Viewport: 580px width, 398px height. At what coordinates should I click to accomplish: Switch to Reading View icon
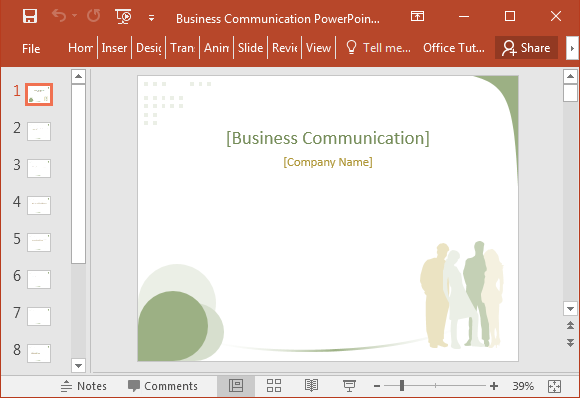tap(311, 385)
